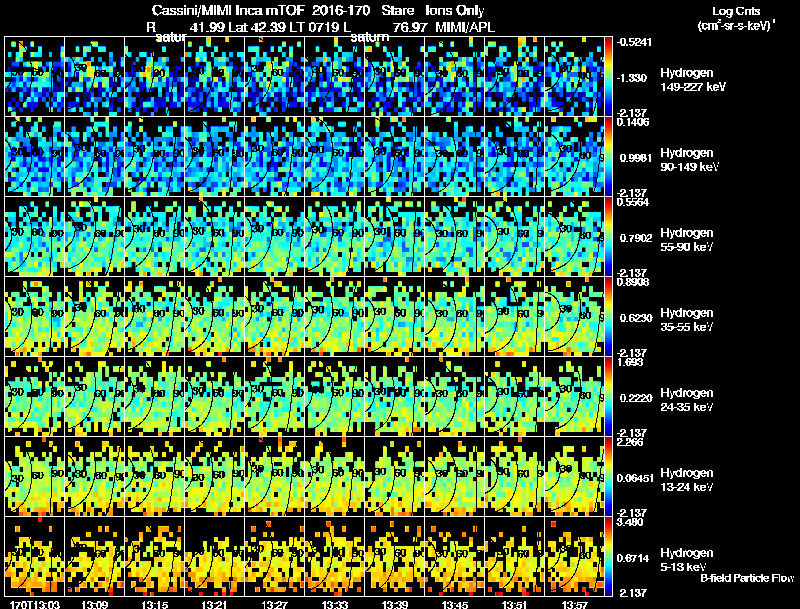Click the '13:45' time label

point(455,604)
